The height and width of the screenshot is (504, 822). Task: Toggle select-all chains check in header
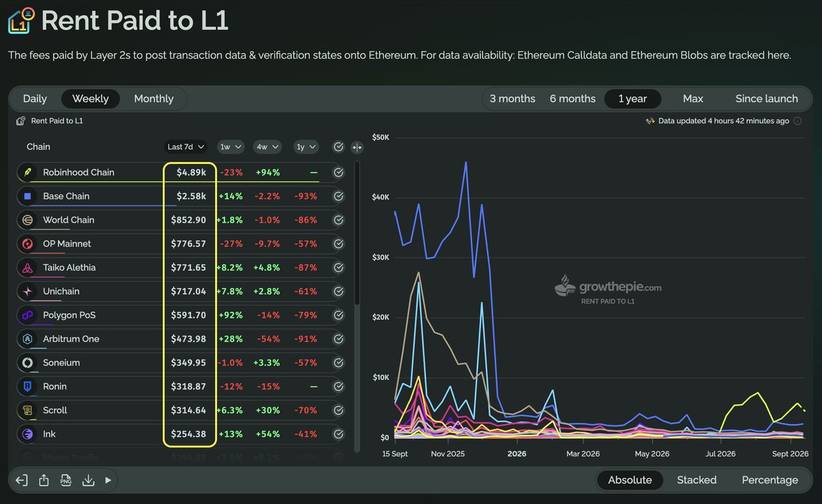(x=338, y=147)
